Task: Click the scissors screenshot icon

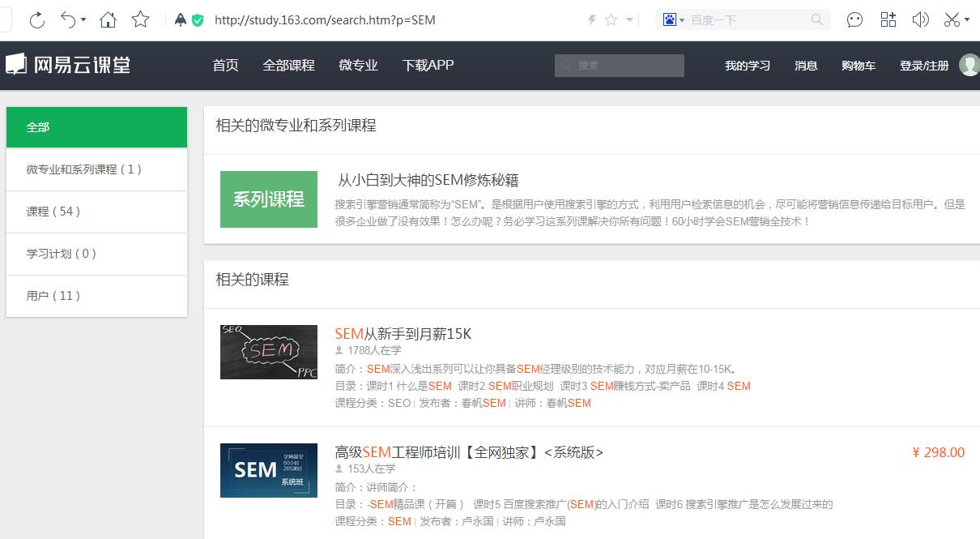Action: click(952, 19)
